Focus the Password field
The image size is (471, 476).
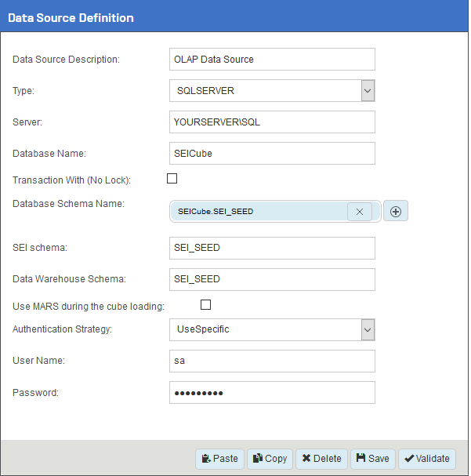[x=272, y=392]
